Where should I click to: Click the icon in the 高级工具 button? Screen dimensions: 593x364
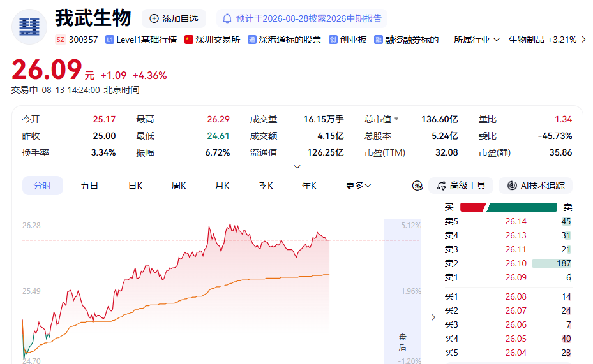(x=441, y=186)
